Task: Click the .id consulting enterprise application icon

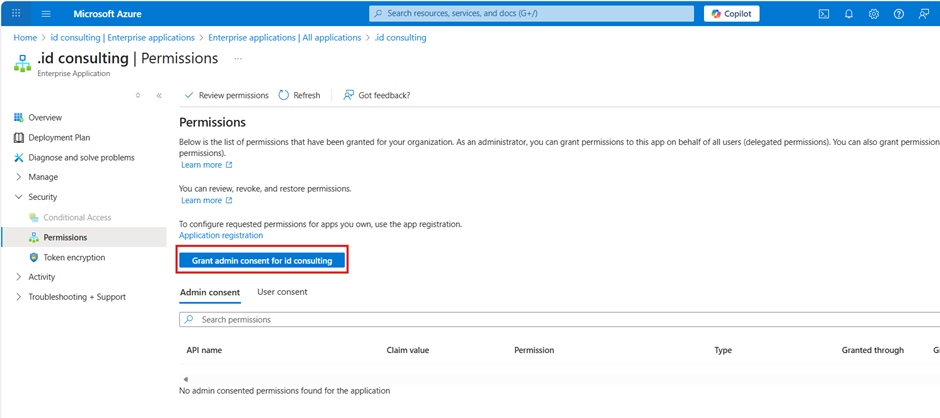Action: click(22, 63)
